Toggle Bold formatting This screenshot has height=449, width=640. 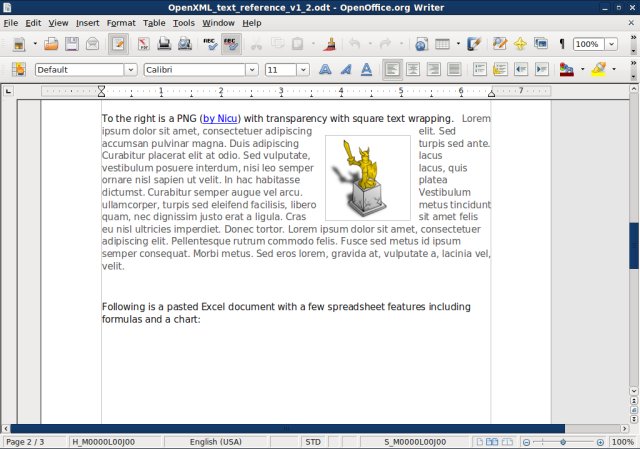(325, 69)
